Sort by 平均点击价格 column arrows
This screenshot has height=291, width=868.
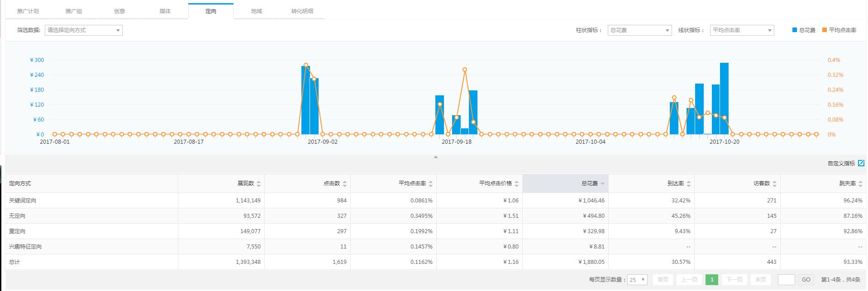tap(516, 184)
